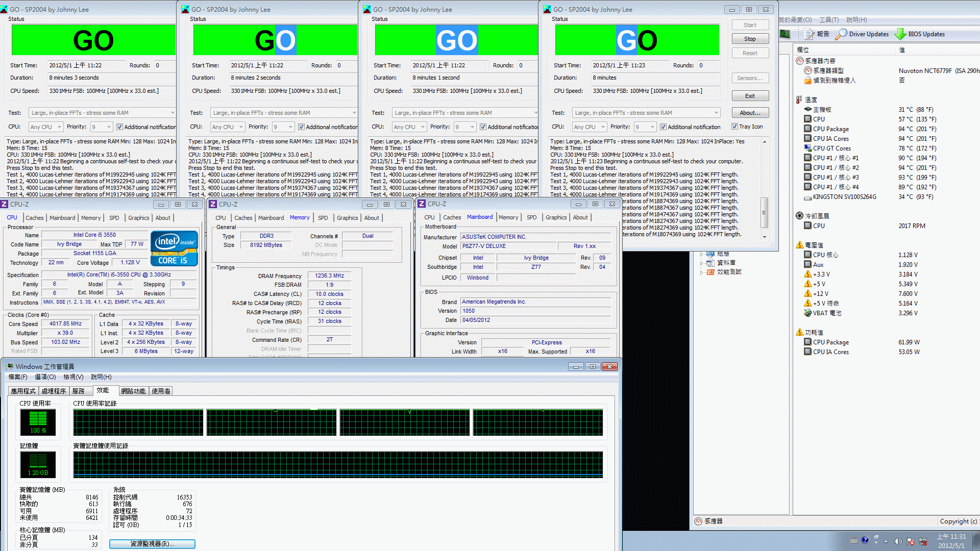Open the 報告 report toolbar icon
The width and height of the screenshot is (980, 551).
click(809, 34)
